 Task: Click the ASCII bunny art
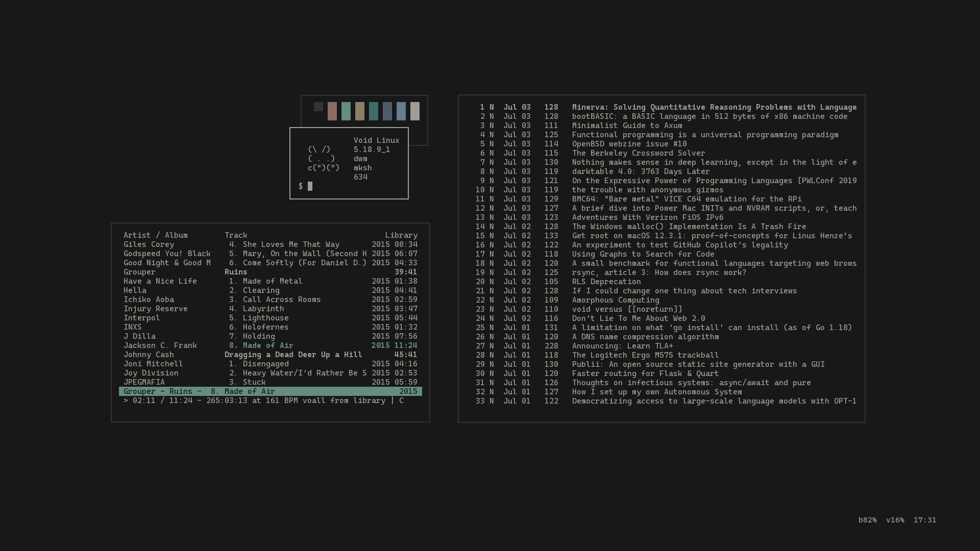323,159
